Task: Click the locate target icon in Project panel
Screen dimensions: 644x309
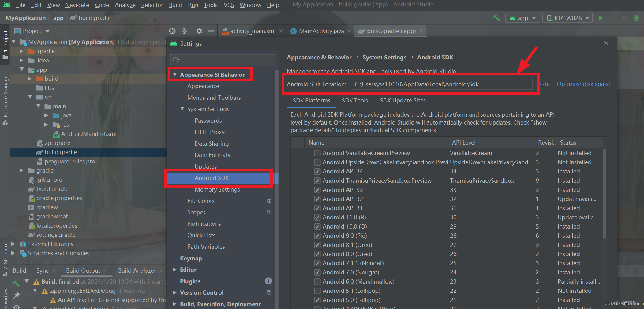Action: 172,31
